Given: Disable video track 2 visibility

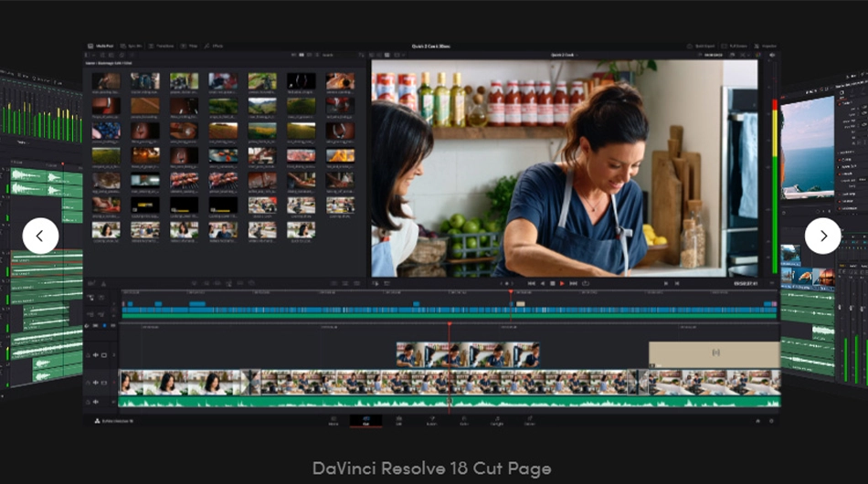Looking at the screenshot, I should point(103,355).
